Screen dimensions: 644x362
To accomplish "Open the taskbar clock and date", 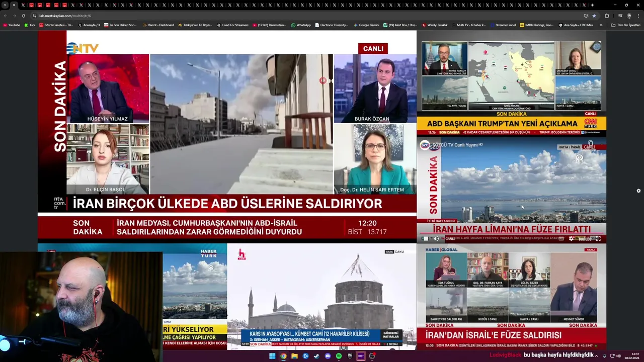I will click(x=632, y=356).
